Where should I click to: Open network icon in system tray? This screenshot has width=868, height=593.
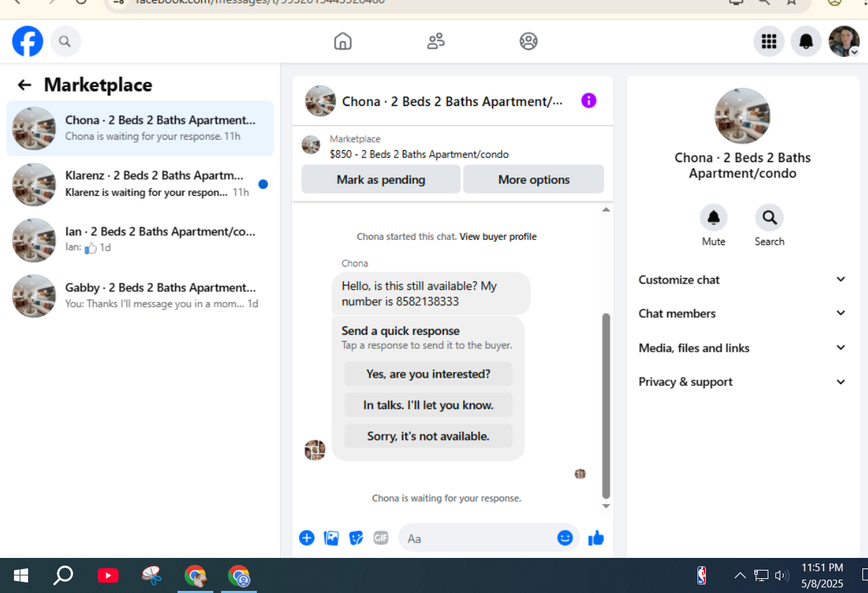[x=761, y=576]
